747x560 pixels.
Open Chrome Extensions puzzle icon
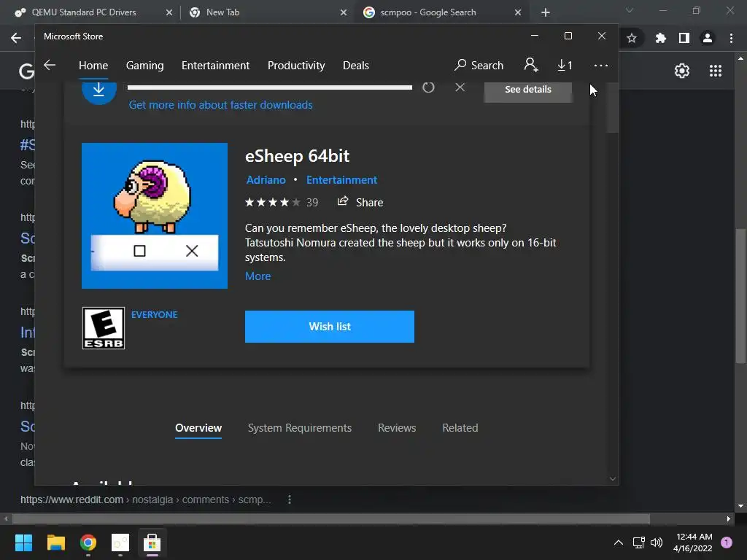(x=660, y=38)
